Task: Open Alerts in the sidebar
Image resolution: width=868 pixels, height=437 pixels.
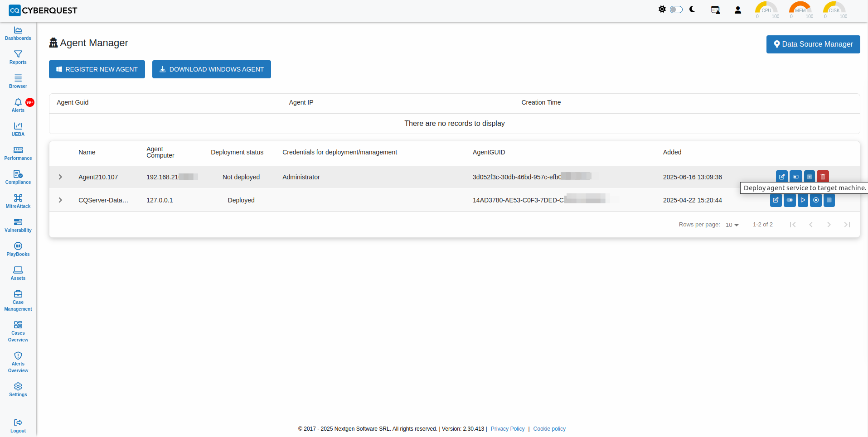Action: (x=18, y=105)
